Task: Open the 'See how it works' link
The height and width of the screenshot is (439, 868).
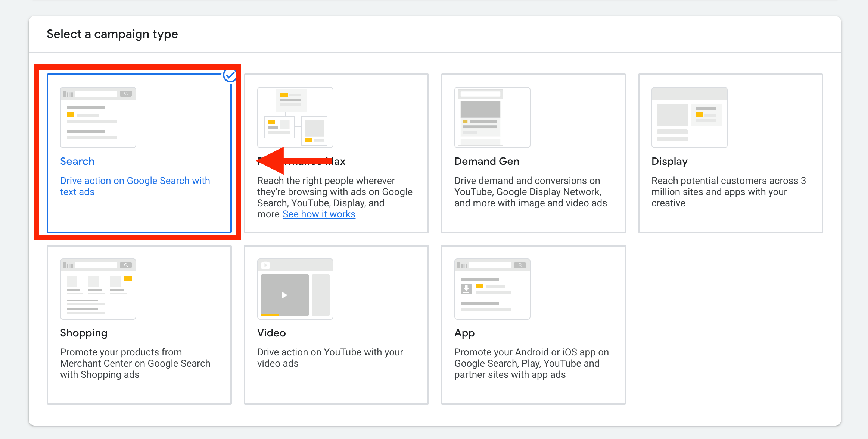Action: pyautogui.click(x=319, y=214)
